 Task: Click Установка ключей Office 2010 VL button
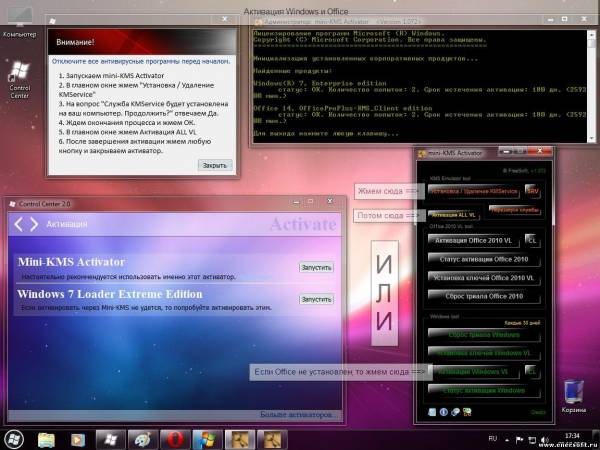(x=484, y=278)
